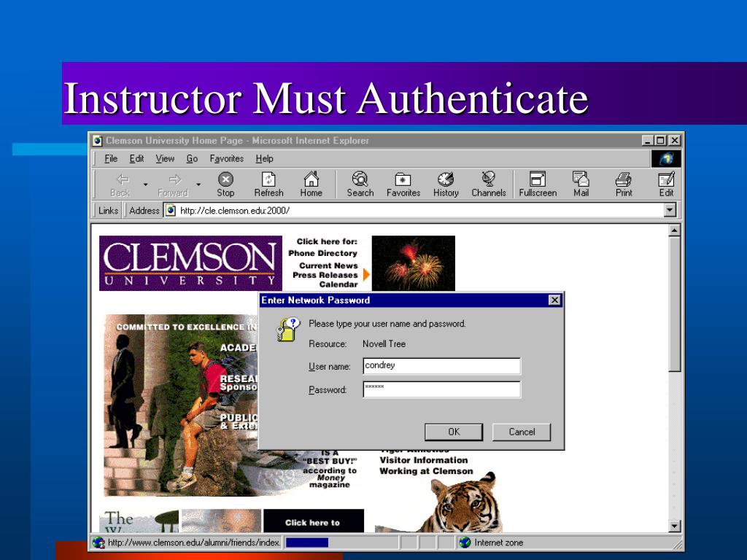The width and height of the screenshot is (747, 560).
Task: Click the vertical scrollbar thumb
Action: [674, 304]
